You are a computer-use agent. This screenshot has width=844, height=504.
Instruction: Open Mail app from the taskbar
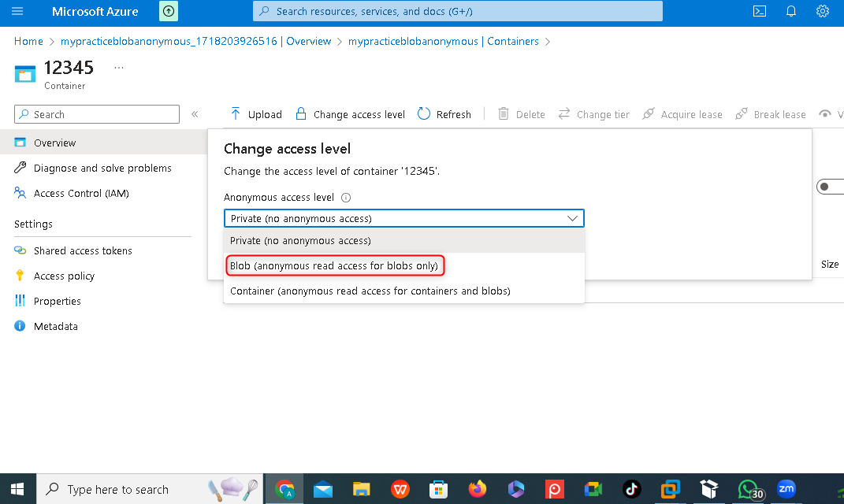(x=323, y=489)
